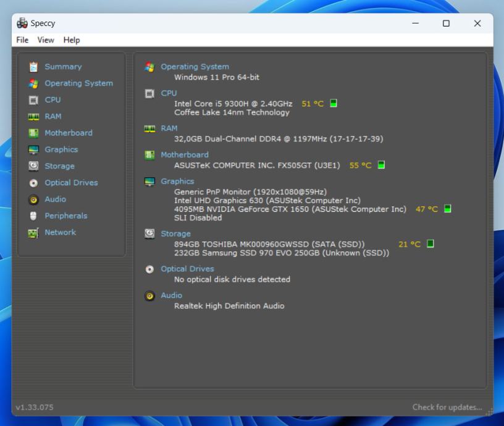Click the Summary icon in sidebar

(x=33, y=67)
